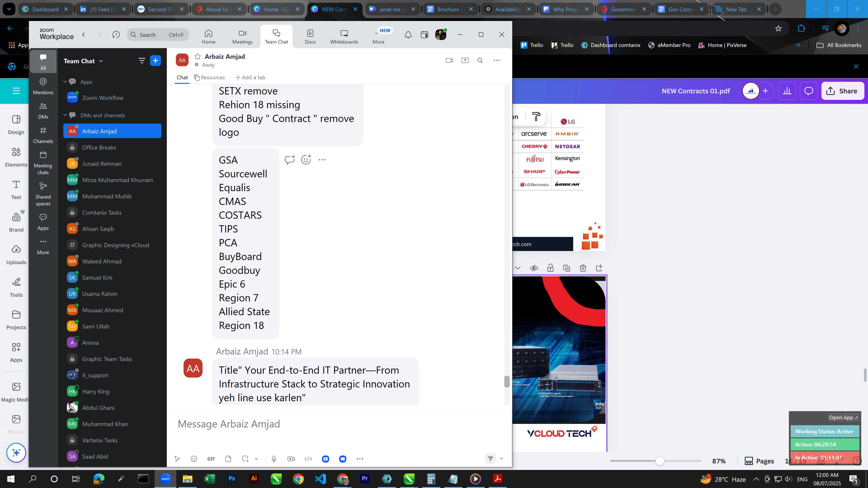Image resolution: width=868 pixels, height=488 pixels.
Task: Click Add a tab in chat header
Action: click(250, 77)
